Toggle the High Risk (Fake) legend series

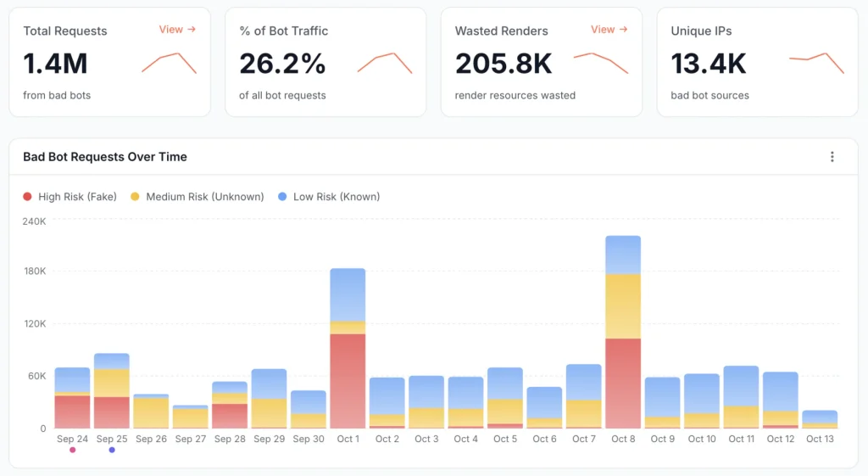[x=70, y=197]
